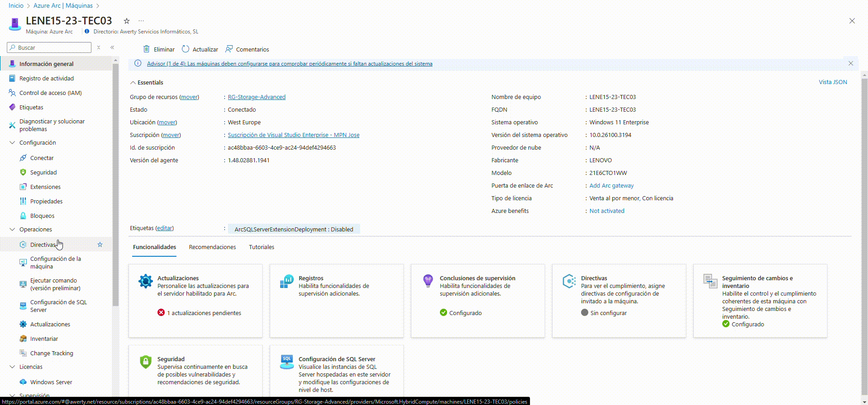Click editar link next to Etiquetas
Viewport: 868px width, 405px height.
click(x=164, y=228)
